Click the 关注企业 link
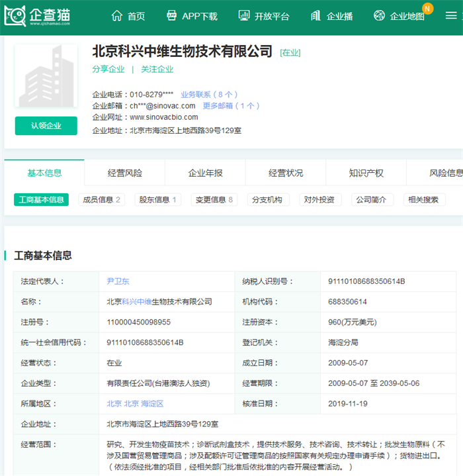 (157, 70)
